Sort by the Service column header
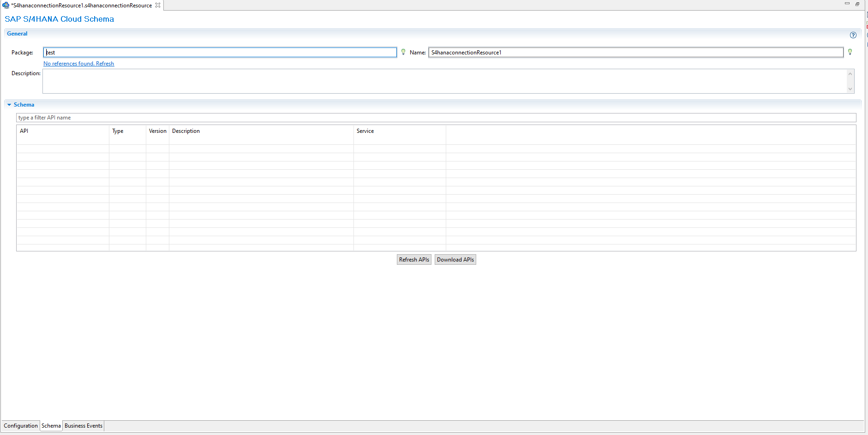Screen dimensions: 868x435 pyautogui.click(x=400, y=131)
